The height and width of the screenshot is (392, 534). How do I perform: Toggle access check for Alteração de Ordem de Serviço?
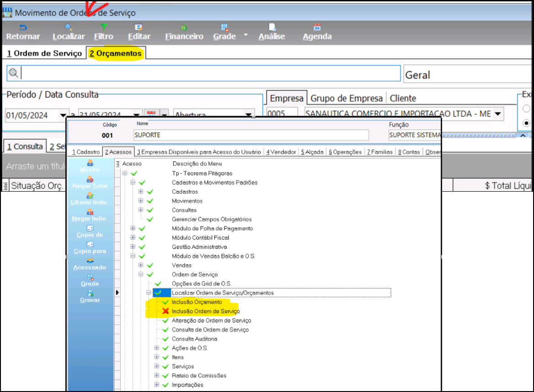click(x=166, y=321)
